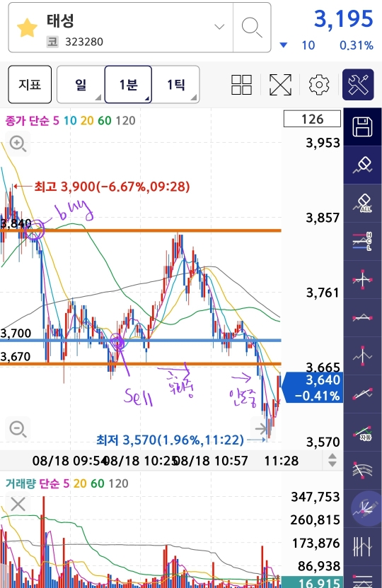Tap the 최고 3,900 high label
Screen dimensions: 382x588
click(x=112, y=187)
